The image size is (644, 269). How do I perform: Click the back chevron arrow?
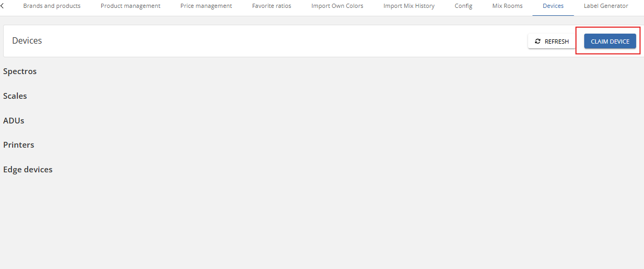point(3,6)
